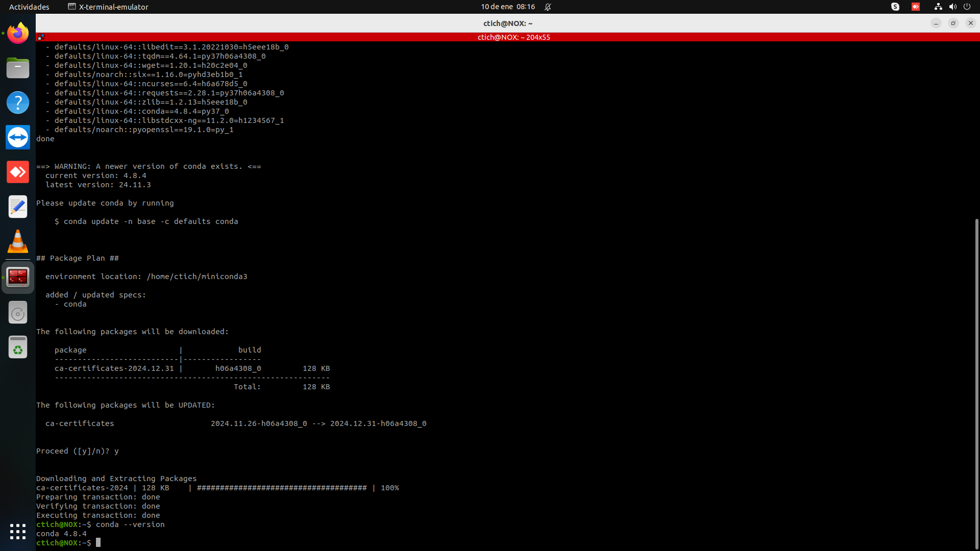Screen dimensions: 980x551
Task: Open the Help dock icon
Action: [18, 103]
